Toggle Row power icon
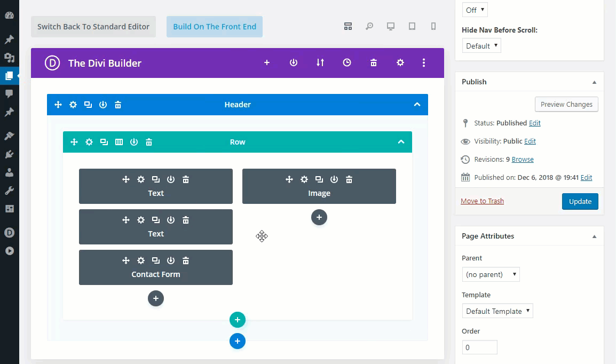Screen dimensions: 616x364 pos(134,142)
